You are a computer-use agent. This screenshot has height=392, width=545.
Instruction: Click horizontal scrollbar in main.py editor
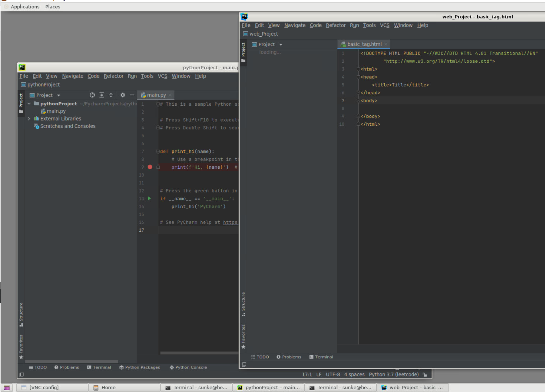point(199,353)
